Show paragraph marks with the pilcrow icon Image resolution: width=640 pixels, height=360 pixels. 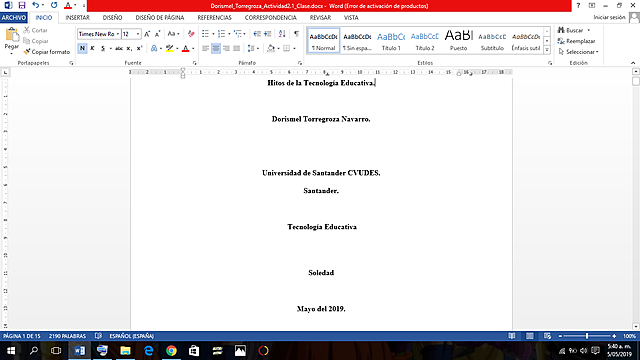tap(296, 34)
